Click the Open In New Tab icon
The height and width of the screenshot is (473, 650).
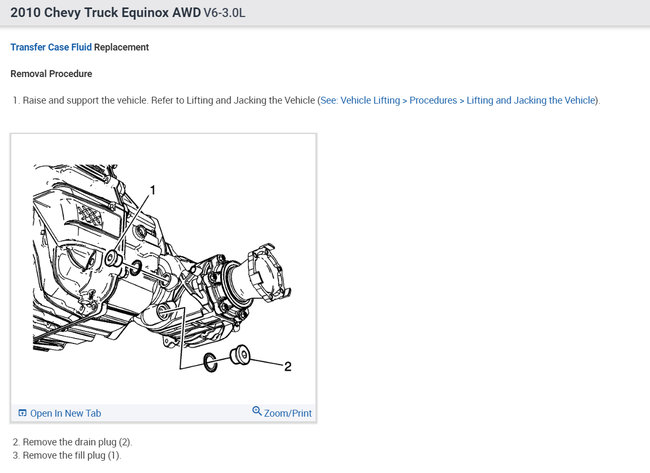click(x=22, y=413)
